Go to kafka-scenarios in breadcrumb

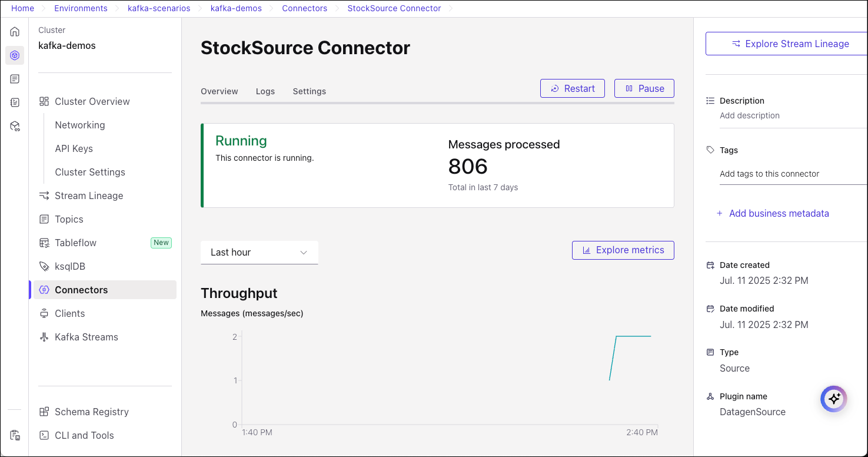point(159,8)
